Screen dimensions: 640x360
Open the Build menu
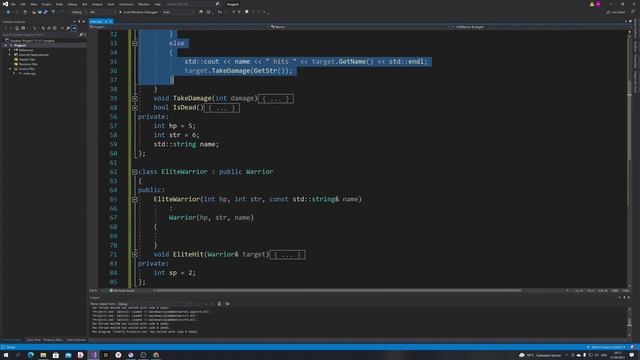(59, 4)
